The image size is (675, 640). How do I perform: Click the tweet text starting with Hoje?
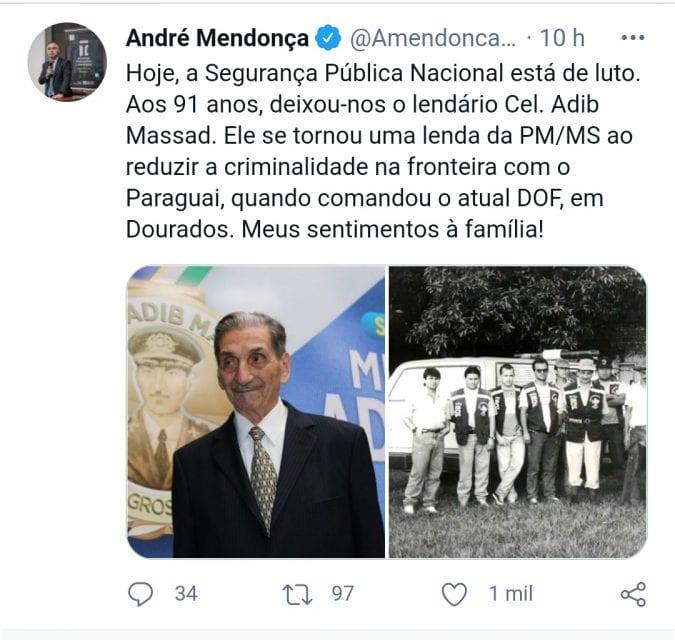click(383, 151)
